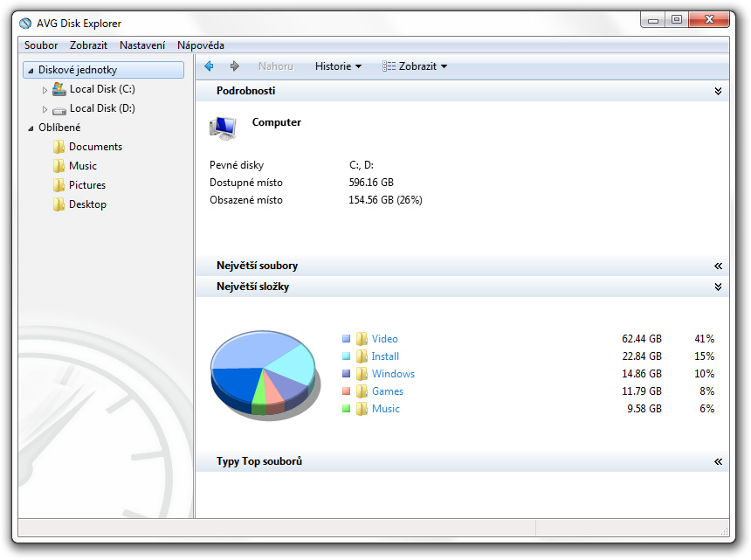Open the Windows folder link
Screen dimensions: 751x560
(393, 374)
